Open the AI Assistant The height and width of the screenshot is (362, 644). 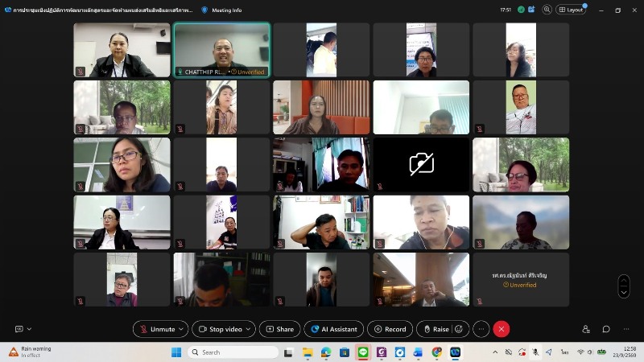(x=333, y=329)
